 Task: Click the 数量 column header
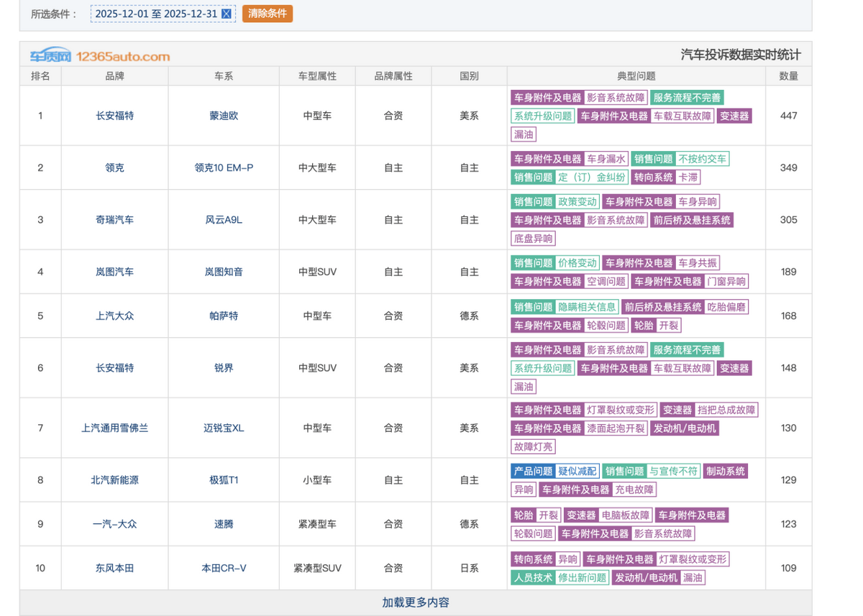coord(788,76)
